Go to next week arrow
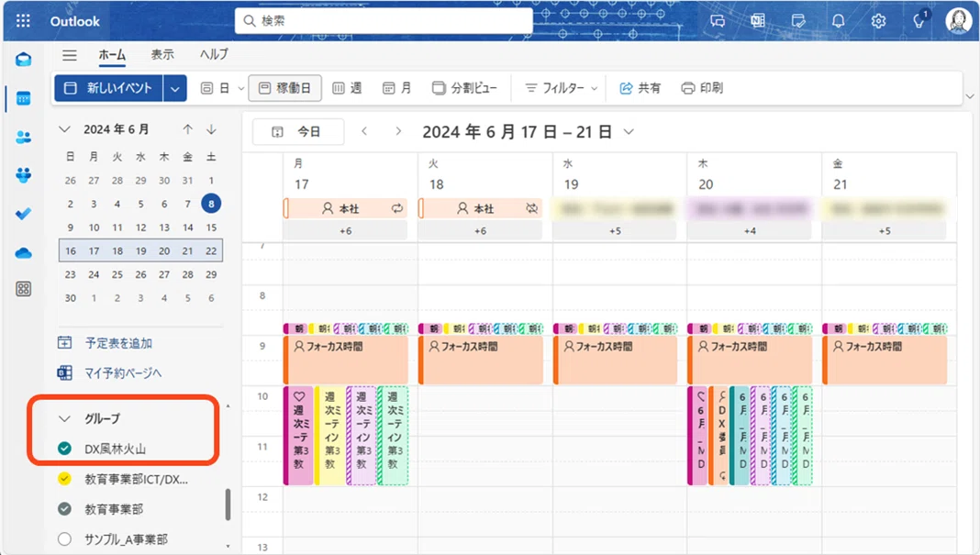980x555 pixels. point(398,131)
